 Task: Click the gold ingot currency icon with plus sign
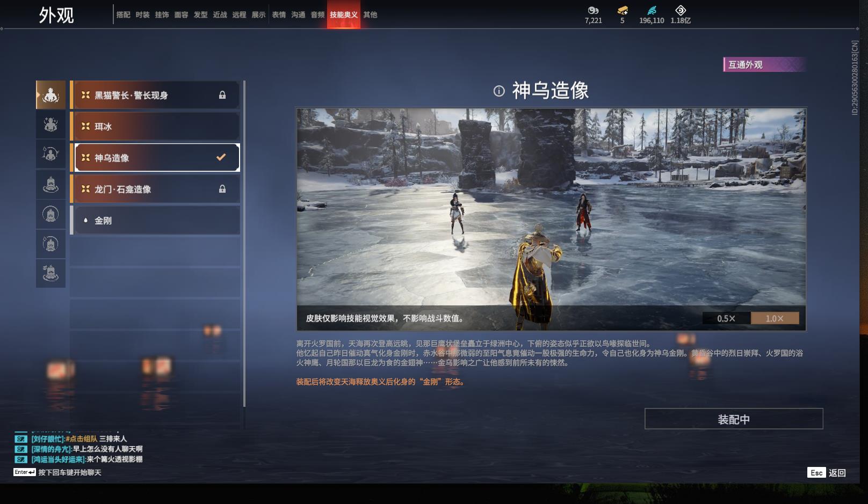(623, 10)
